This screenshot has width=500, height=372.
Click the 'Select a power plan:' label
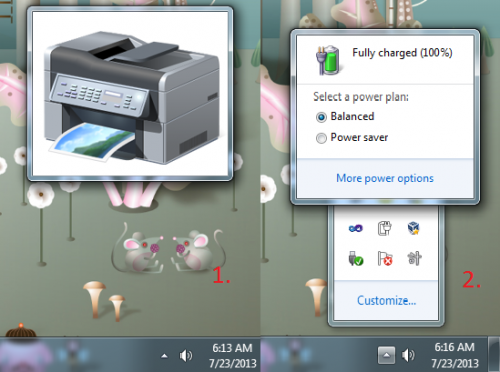[x=361, y=97]
